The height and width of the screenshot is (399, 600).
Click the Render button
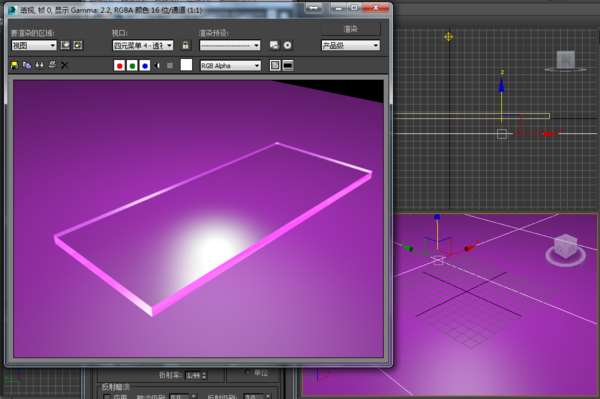point(351,29)
